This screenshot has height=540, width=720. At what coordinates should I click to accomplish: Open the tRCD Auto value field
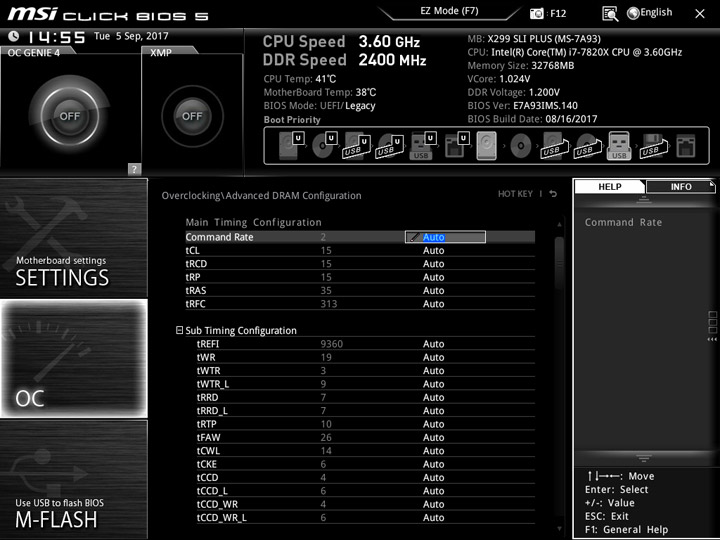pos(433,264)
